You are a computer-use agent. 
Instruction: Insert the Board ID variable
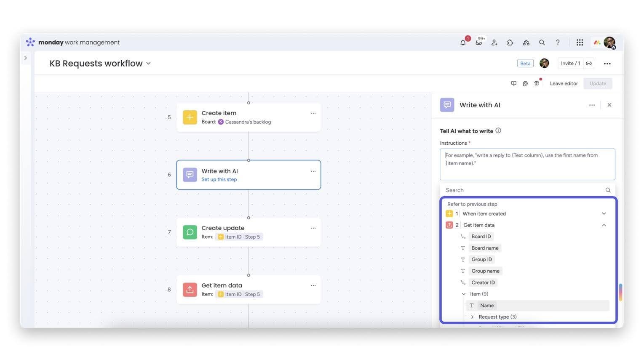click(x=481, y=237)
